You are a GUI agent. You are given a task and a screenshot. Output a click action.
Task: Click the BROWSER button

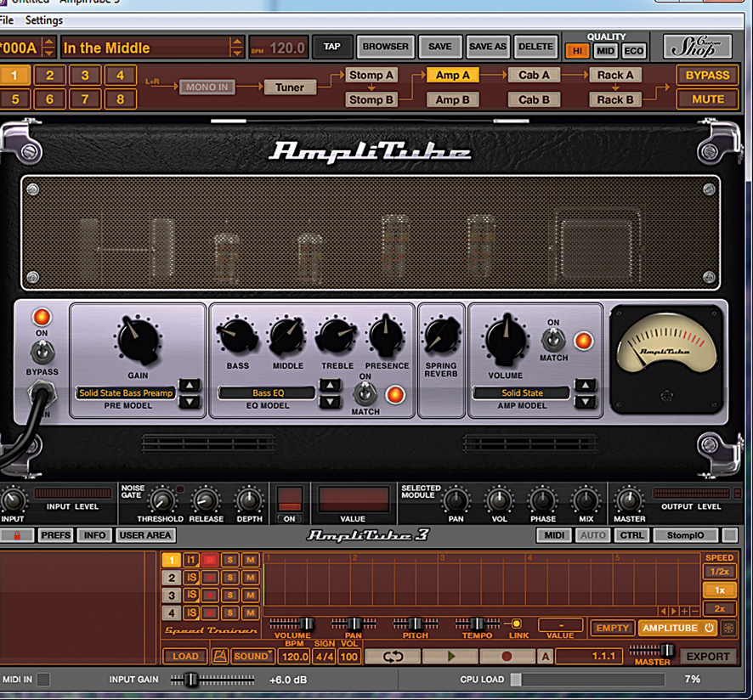pos(385,47)
